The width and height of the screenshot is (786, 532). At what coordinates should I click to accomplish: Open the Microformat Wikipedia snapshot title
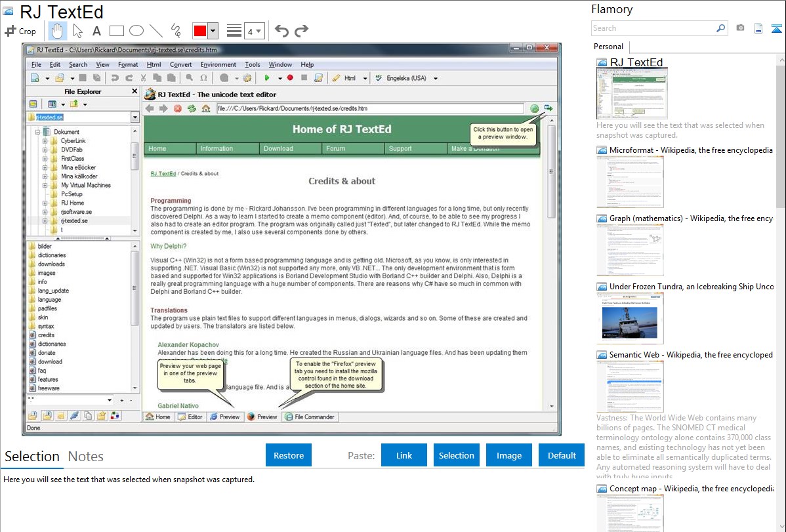point(691,150)
